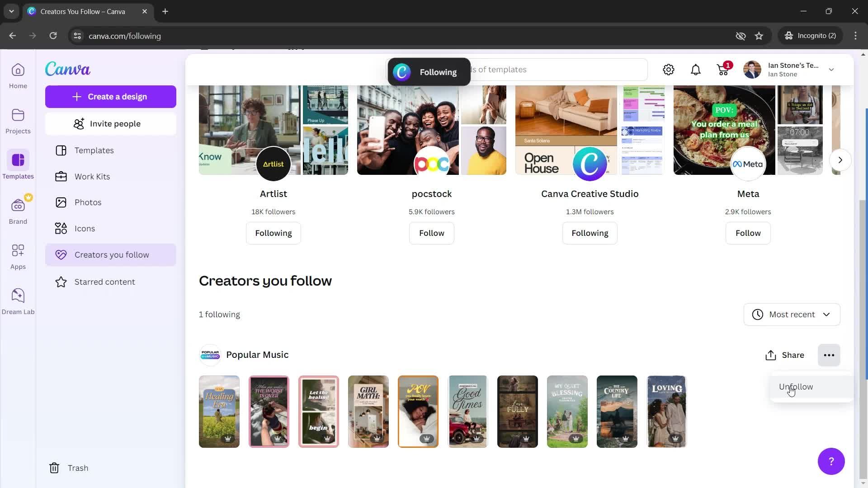Expand the account menu for Ian Stone

tap(832, 70)
